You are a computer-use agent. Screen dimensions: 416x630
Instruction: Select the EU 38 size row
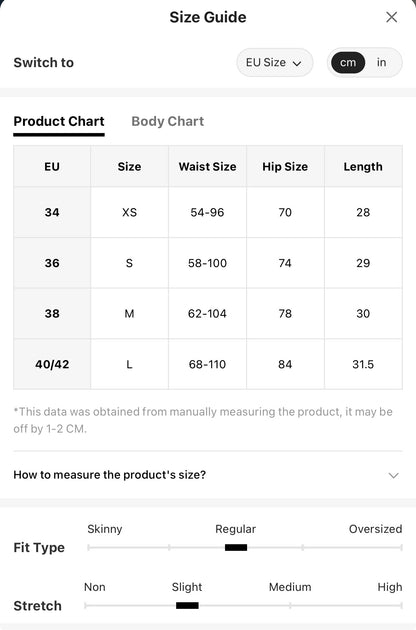pyautogui.click(x=208, y=313)
